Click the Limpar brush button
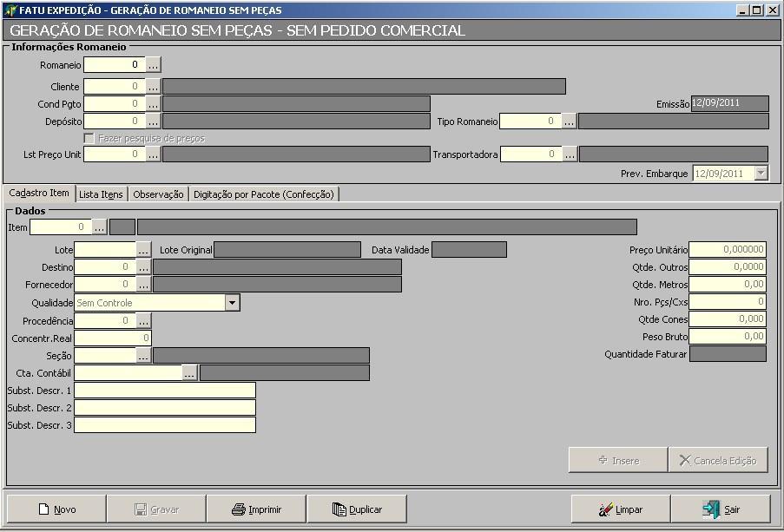 (x=620, y=509)
